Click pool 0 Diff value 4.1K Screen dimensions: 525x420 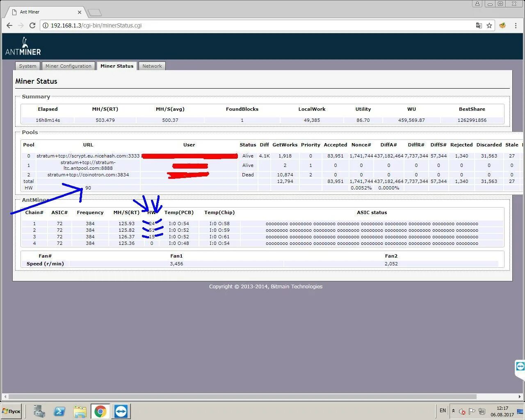(x=264, y=156)
